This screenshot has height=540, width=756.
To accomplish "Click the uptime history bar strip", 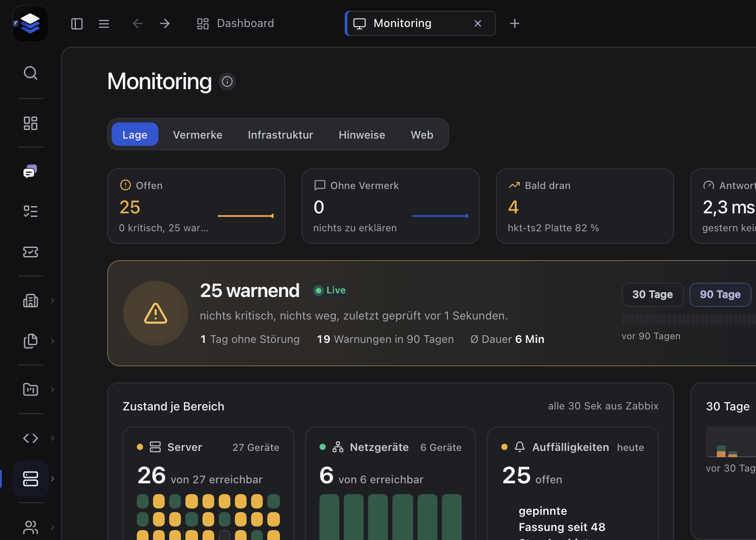I will (x=689, y=319).
